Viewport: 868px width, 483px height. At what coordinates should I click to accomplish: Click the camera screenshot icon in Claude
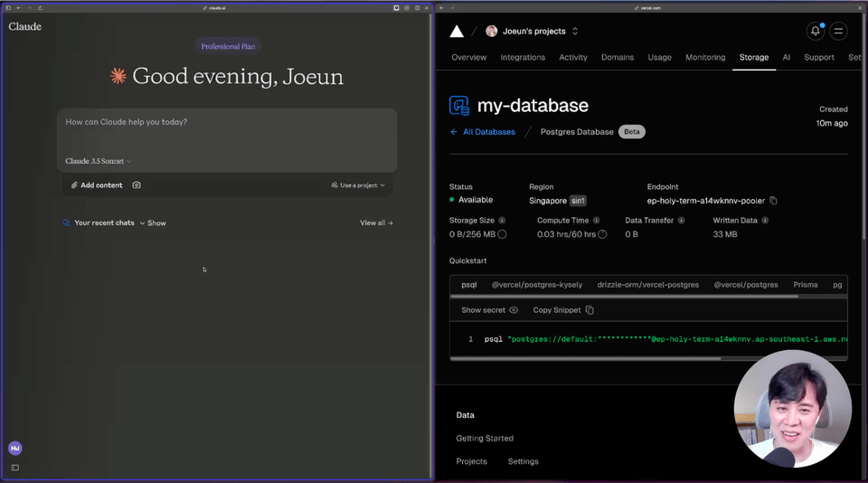coord(137,185)
